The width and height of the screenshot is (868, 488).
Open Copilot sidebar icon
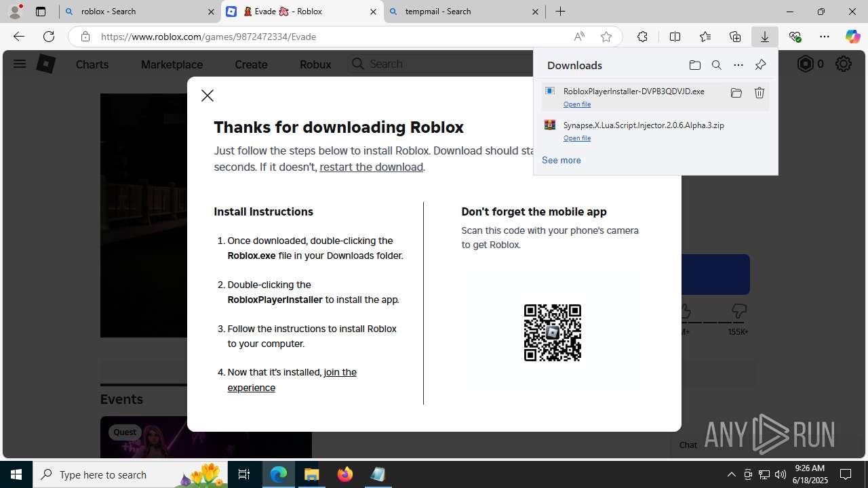852,37
